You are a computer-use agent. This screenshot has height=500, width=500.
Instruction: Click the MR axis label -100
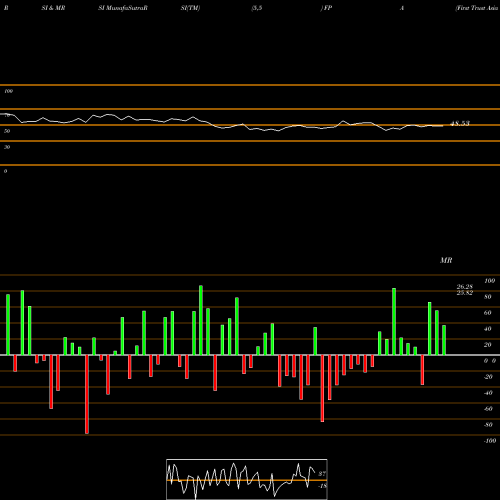[490, 441]
